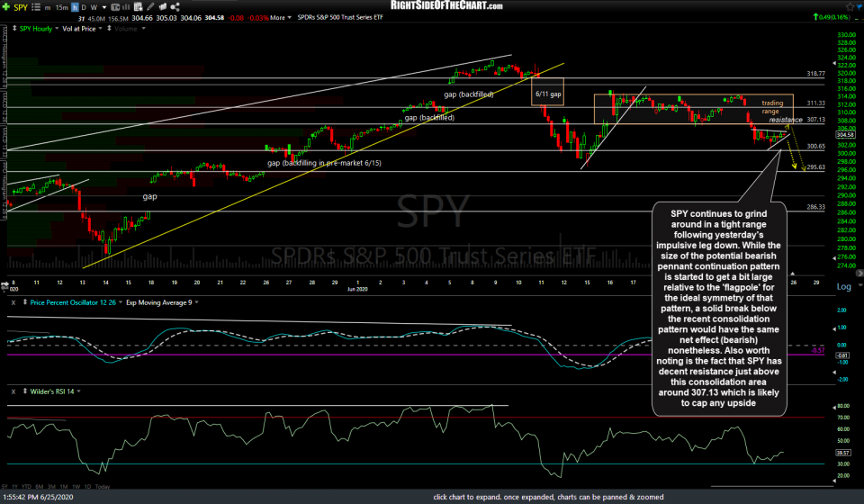This screenshot has width=864, height=504.
Task: Click the bar chart style icon
Action: click(126, 6)
